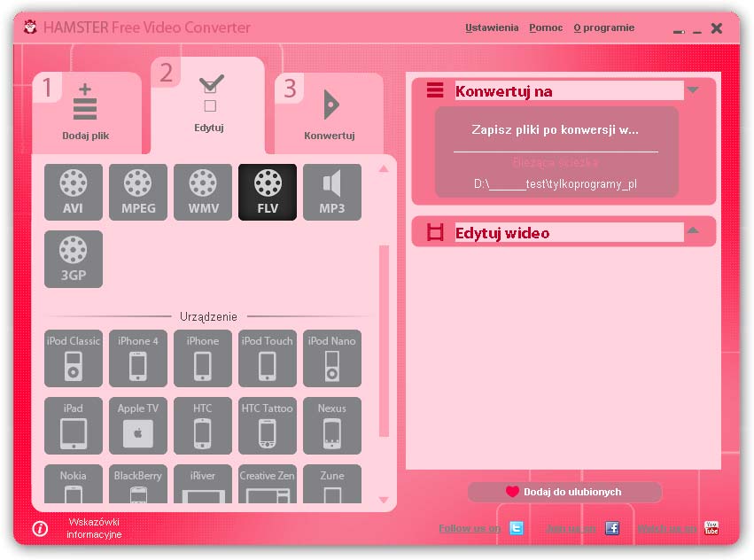Screen dimensions: 754x560
Task: Click the hamster logo icon
Action: pyautogui.click(x=30, y=27)
